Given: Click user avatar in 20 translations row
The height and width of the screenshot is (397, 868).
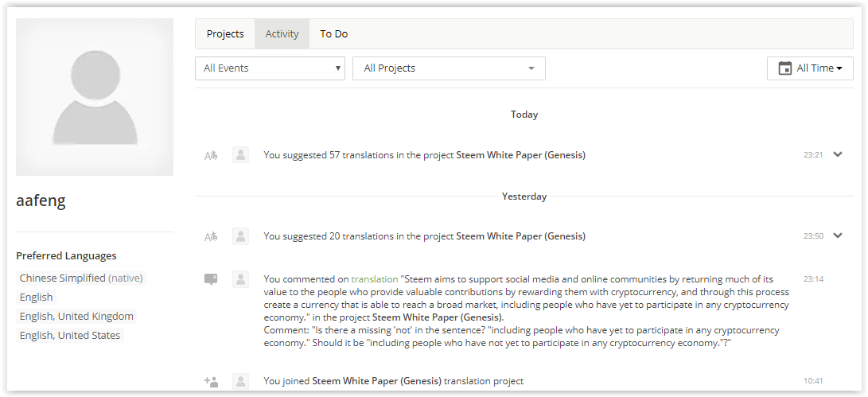Looking at the screenshot, I should (240, 235).
